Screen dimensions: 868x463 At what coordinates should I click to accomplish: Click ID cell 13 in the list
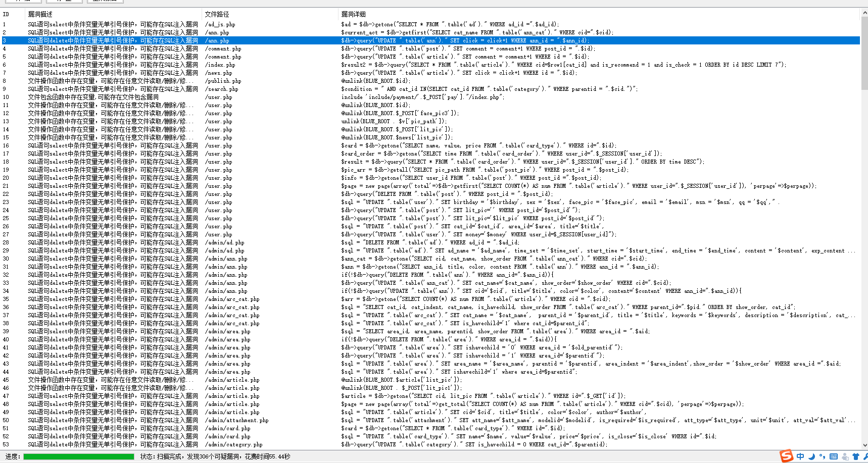click(x=6, y=121)
